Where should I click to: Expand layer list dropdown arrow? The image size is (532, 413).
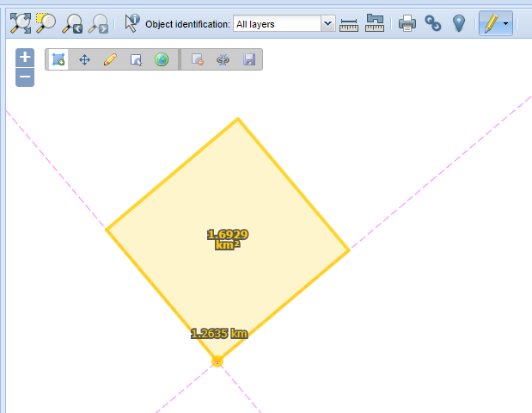(327, 24)
